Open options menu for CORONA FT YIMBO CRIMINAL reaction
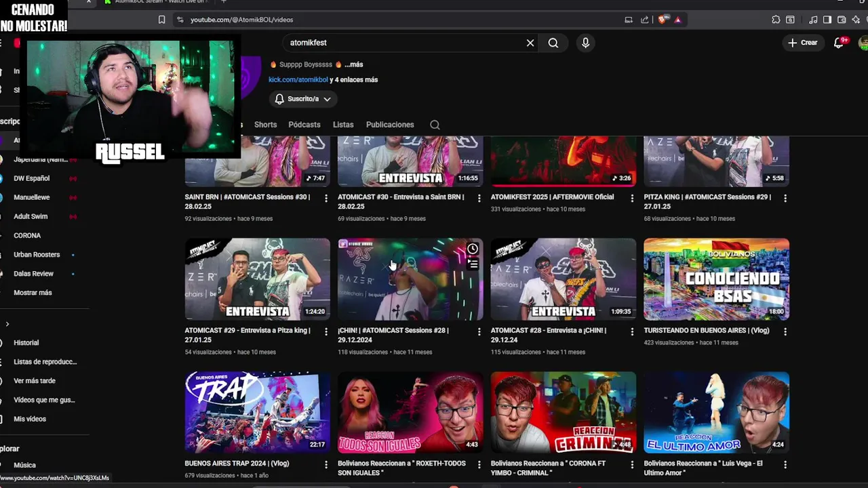This screenshot has height=488, width=868. tap(632, 465)
